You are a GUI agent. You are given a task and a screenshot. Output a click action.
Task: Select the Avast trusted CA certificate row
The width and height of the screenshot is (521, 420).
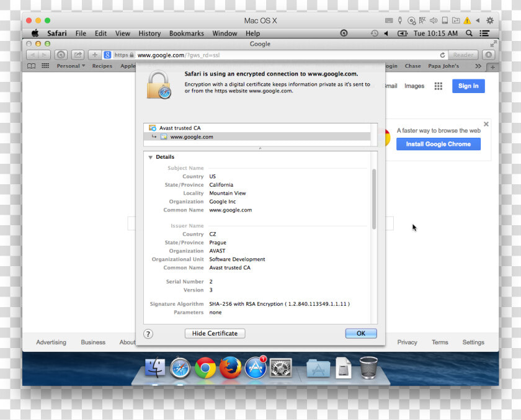pos(257,128)
